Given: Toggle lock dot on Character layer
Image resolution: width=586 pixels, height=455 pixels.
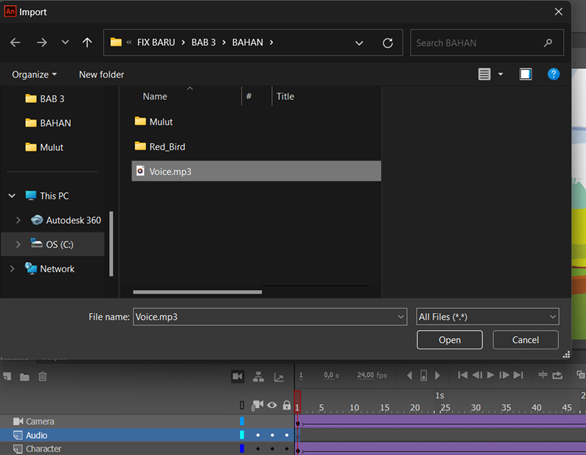Looking at the screenshot, I should tap(287, 449).
